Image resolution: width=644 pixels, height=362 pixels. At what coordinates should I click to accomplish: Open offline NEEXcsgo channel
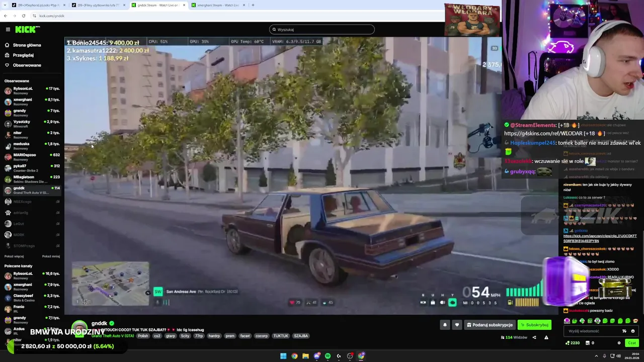pos(32,202)
